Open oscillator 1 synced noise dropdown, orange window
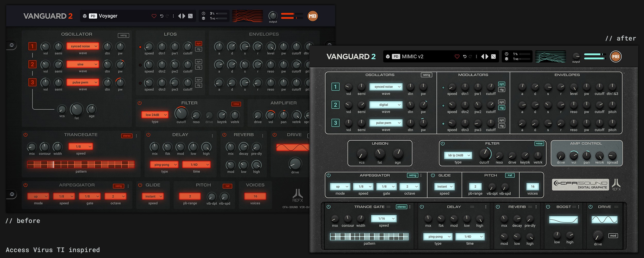644x258 pixels. (x=83, y=46)
